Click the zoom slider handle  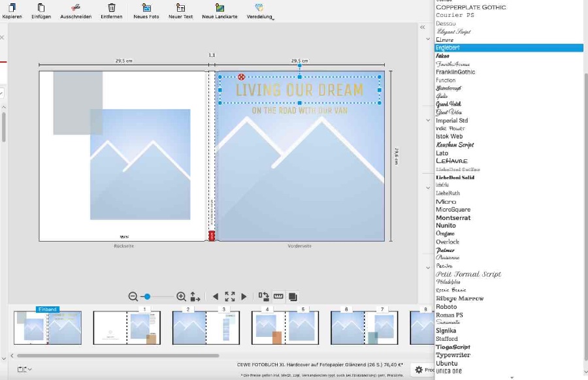147,296
